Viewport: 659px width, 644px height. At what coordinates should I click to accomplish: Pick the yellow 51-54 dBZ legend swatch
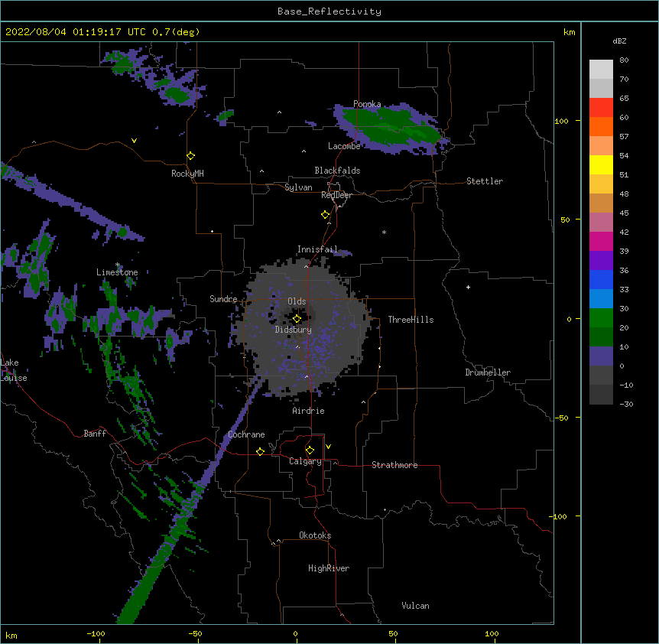tap(601, 164)
